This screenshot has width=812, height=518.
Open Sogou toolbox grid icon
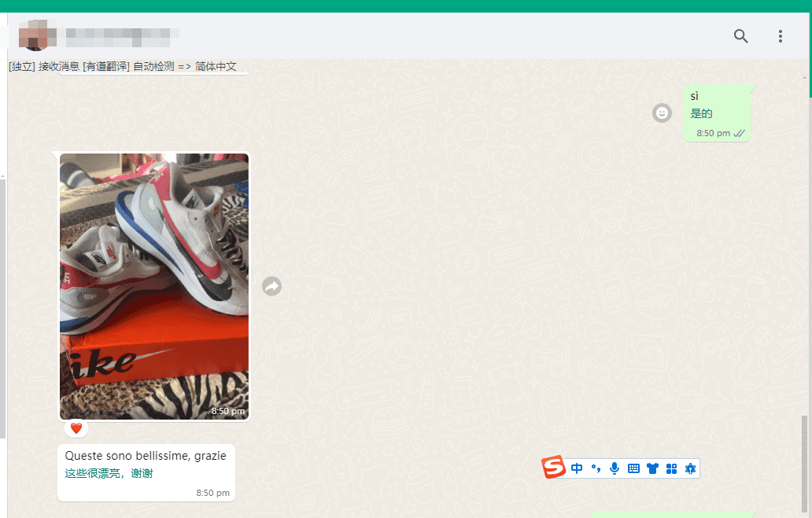[x=671, y=468]
